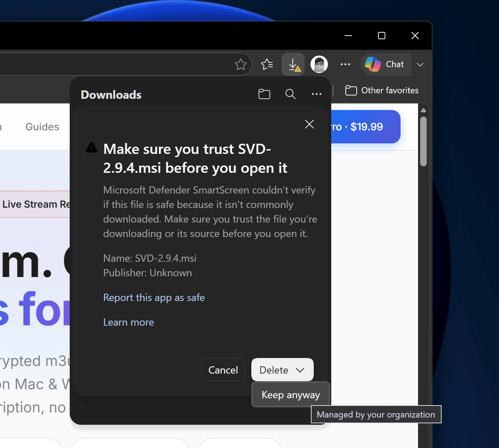The height and width of the screenshot is (448, 499).
Task: Open the user profile avatar
Action: pyautogui.click(x=319, y=65)
